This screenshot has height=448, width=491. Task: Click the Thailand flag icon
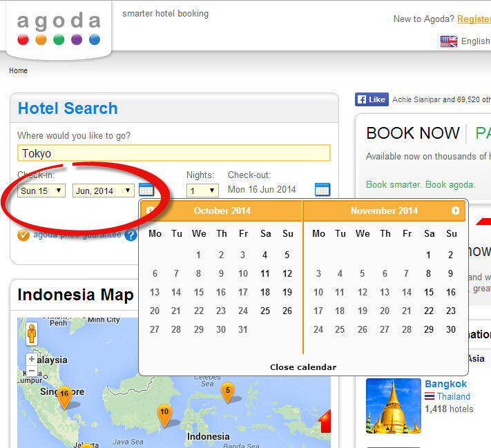pyautogui.click(x=430, y=396)
